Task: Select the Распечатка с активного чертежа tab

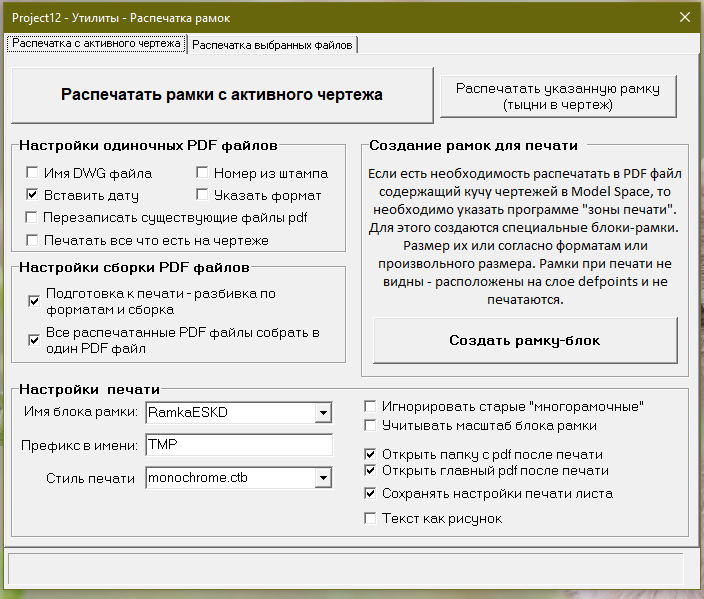Action: pyautogui.click(x=97, y=44)
